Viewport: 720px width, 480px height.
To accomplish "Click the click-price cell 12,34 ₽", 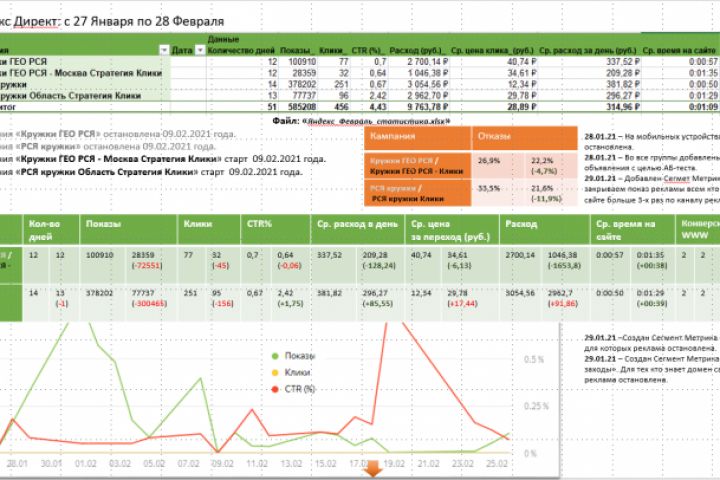I will [522, 85].
